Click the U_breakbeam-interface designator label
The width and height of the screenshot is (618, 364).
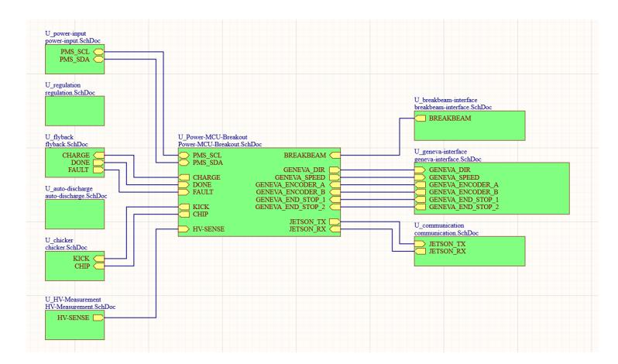(446, 100)
